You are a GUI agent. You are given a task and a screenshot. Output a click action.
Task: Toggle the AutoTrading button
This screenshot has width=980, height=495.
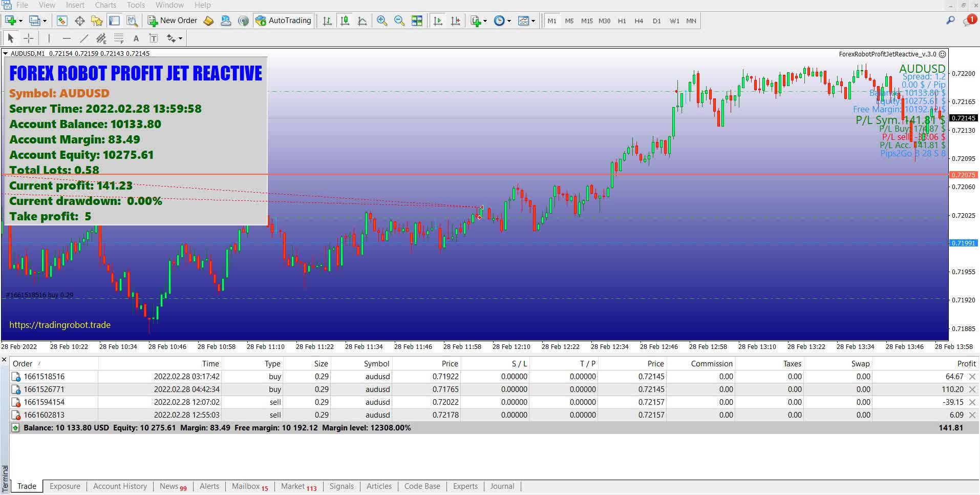point(283,21)
